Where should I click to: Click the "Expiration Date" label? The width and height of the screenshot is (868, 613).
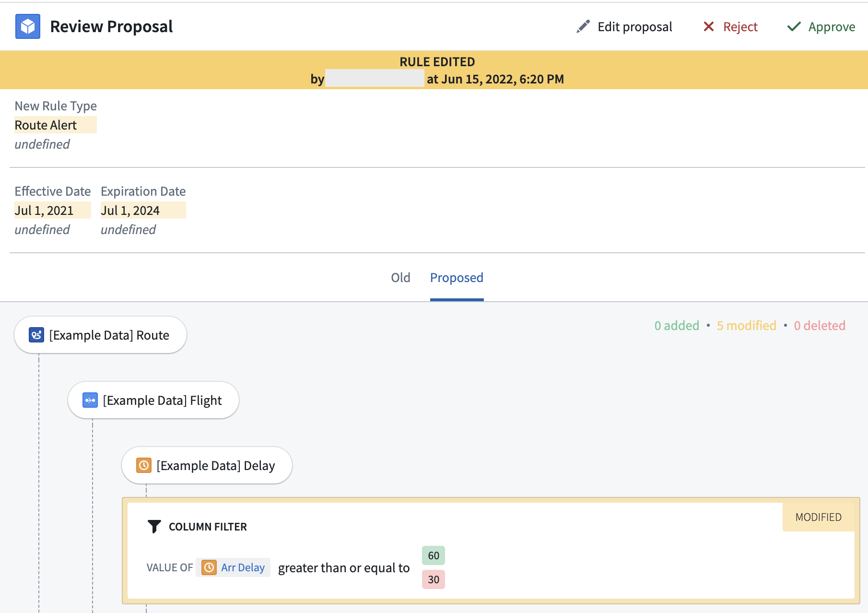(x=143, y=191)
